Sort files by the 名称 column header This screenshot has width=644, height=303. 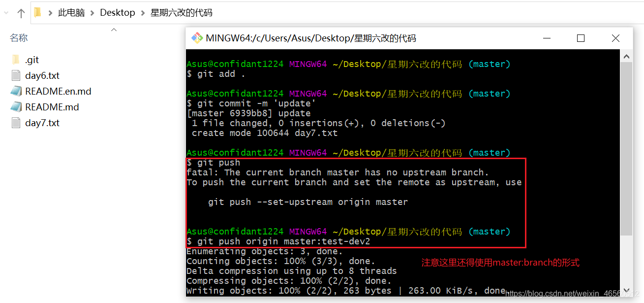(19, 38)
